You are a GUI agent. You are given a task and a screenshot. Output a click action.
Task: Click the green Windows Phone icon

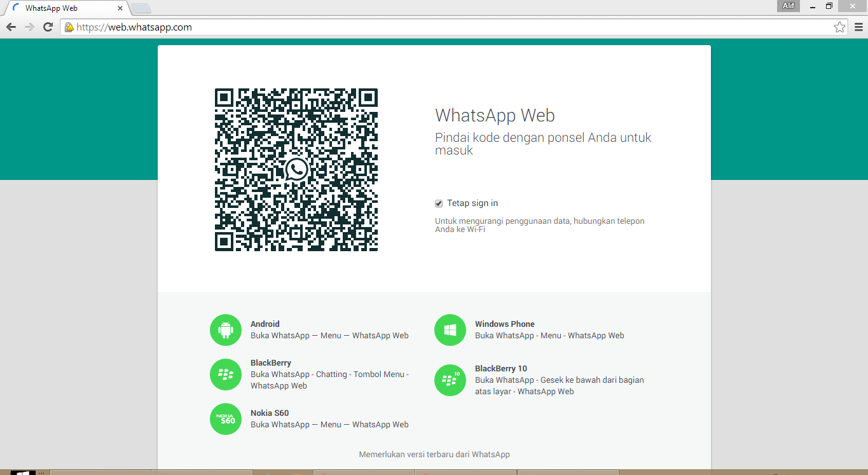coord(450,330)
